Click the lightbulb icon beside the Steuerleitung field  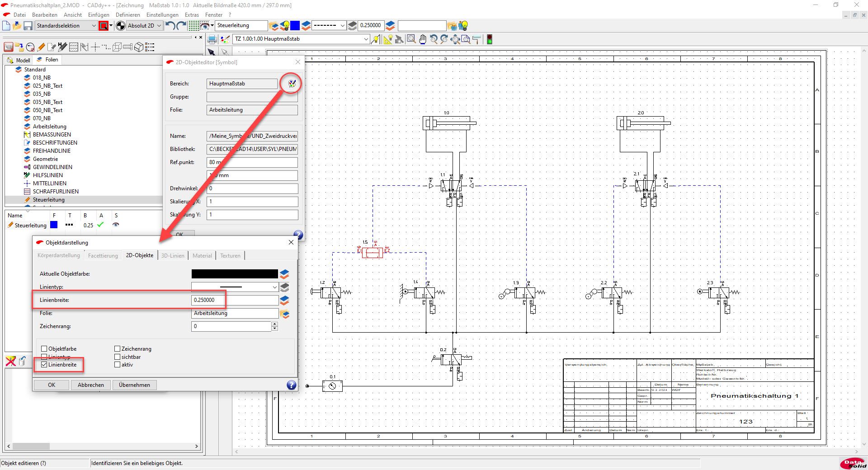click(x=285, y=25)
